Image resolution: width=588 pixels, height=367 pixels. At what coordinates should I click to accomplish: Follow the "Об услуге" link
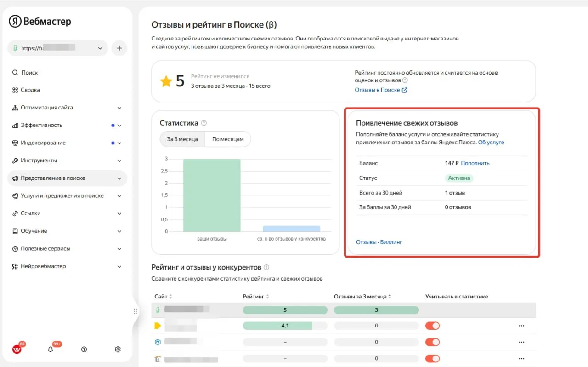click(x=491, y=143)
